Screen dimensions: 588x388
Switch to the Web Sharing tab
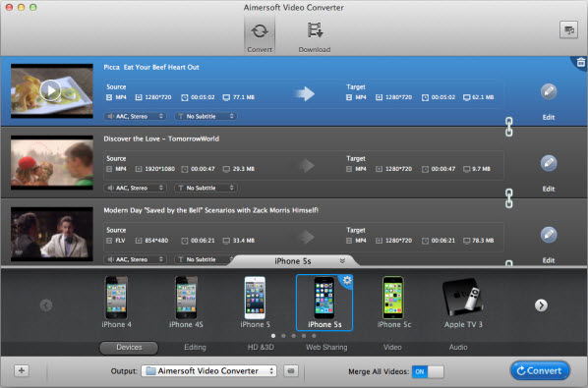[x=326, y=347]
